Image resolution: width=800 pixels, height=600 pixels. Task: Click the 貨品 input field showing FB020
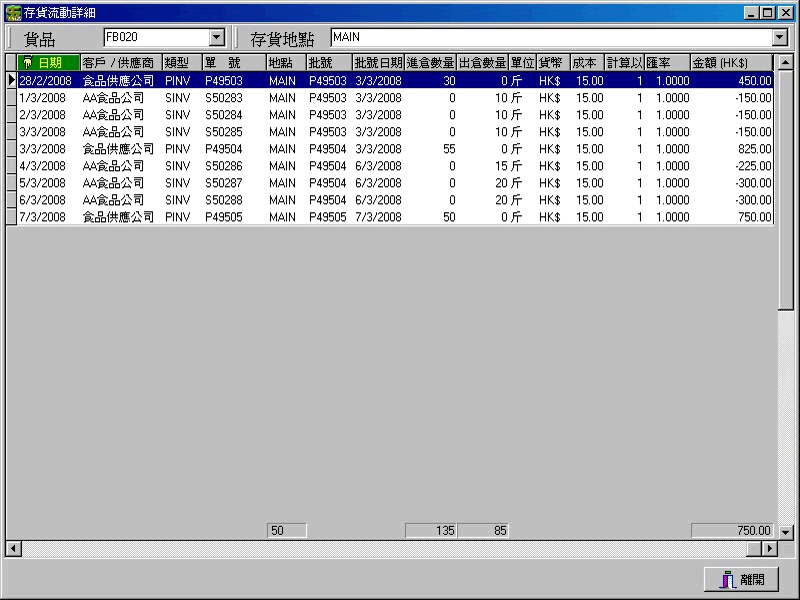click(x=155, y=38)
